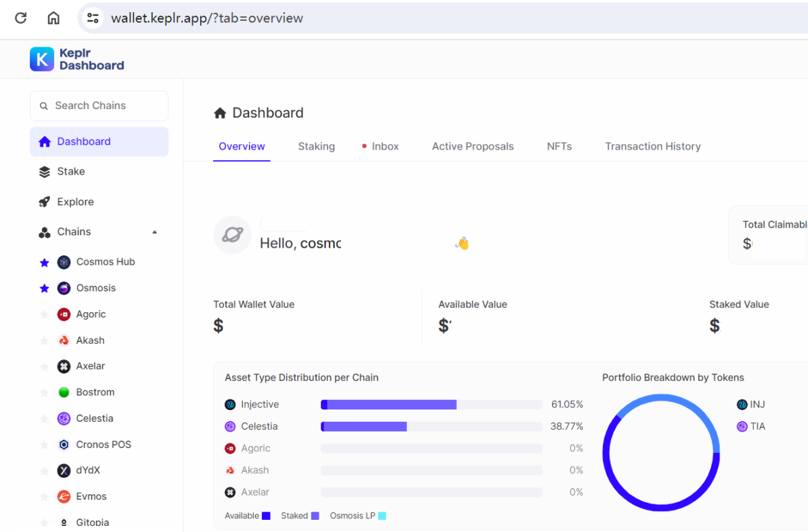Open the Inbox tab
808x532 pixels.
tap(384, 146)
